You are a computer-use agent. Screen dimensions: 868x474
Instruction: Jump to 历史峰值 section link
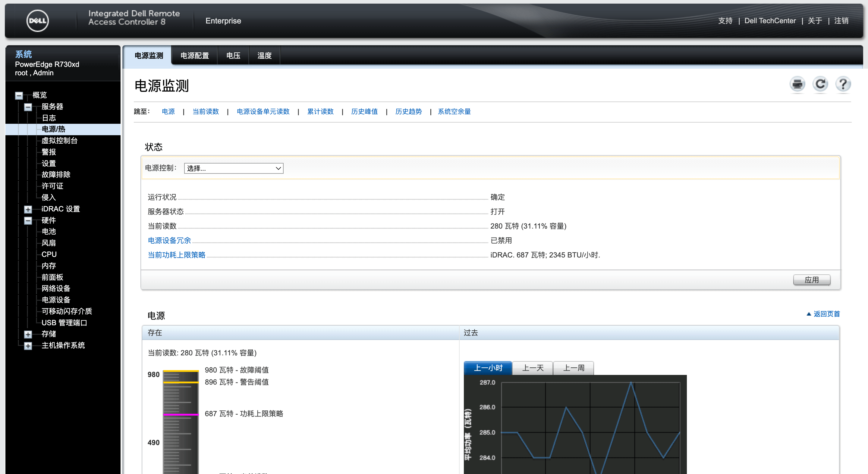click(364, 111)
